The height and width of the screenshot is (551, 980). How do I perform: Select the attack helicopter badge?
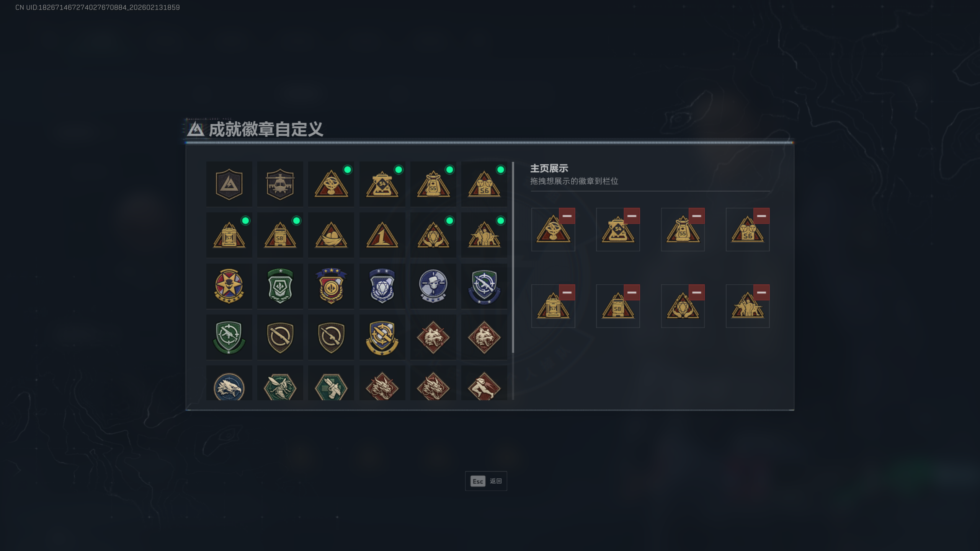point(280,184)
